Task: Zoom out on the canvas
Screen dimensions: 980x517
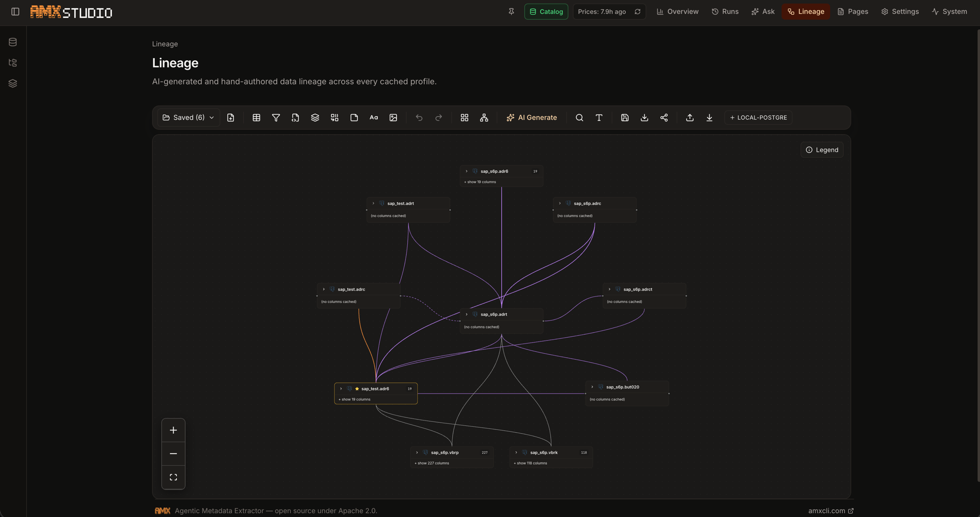Action: (173, 454)
